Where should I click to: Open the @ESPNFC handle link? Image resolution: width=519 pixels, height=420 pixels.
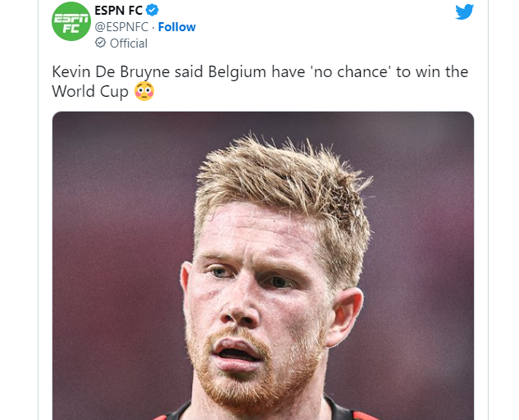click(121, 27)
